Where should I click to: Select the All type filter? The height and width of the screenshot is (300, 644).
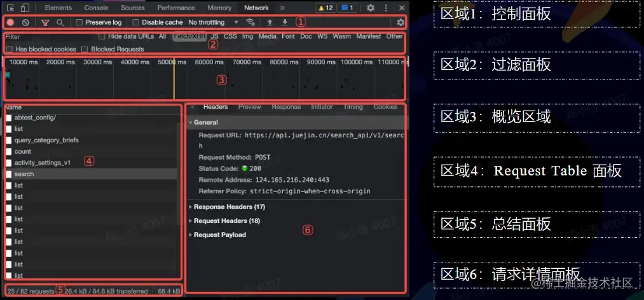163,36
